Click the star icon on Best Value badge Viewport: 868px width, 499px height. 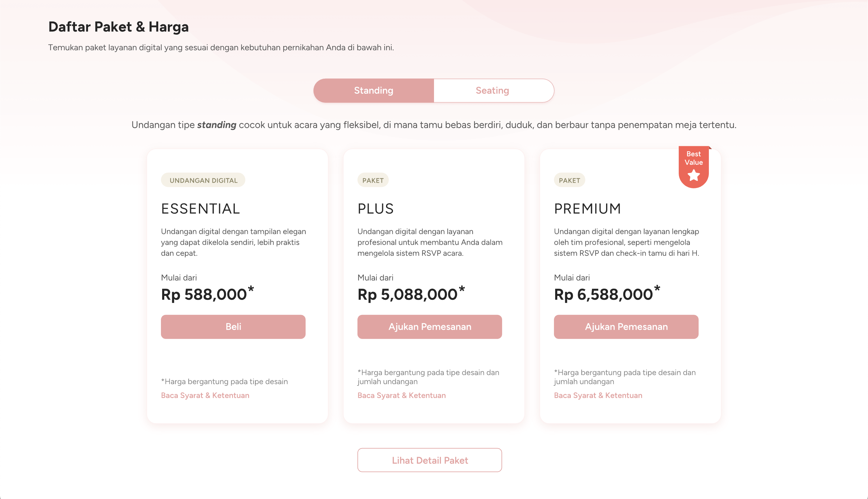(x=693, y=175)
